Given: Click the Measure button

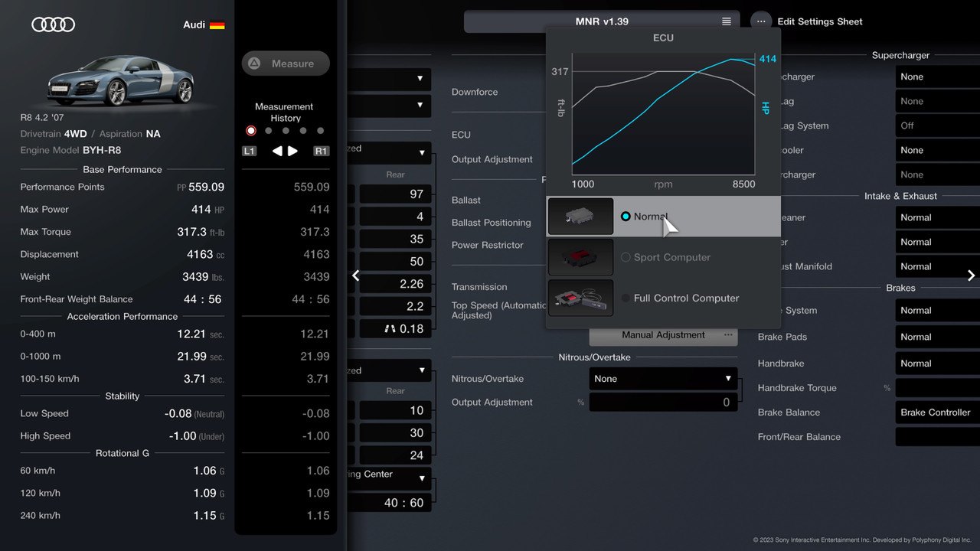Looking at the screenshot, I should (x=286, y=64).
